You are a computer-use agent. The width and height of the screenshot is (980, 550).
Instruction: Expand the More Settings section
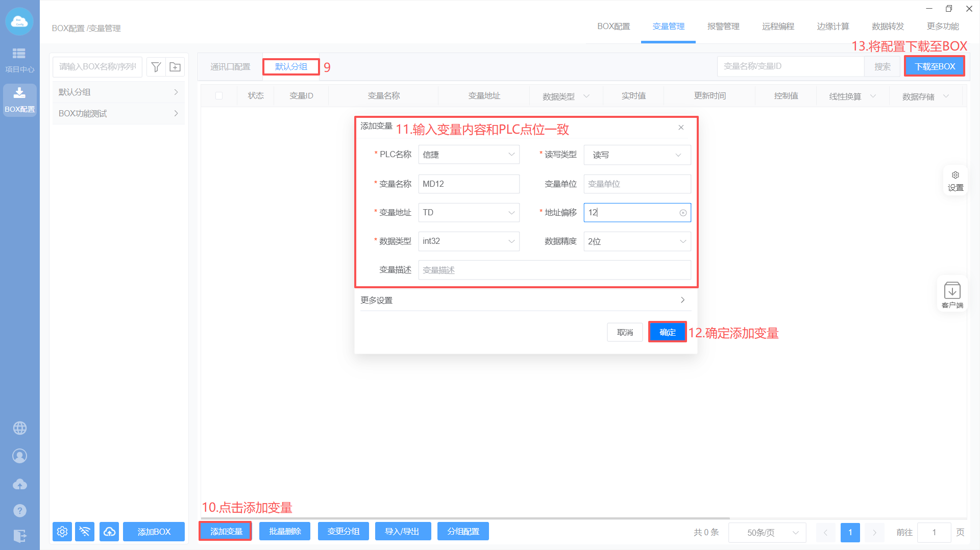click(x=526, y=300)
